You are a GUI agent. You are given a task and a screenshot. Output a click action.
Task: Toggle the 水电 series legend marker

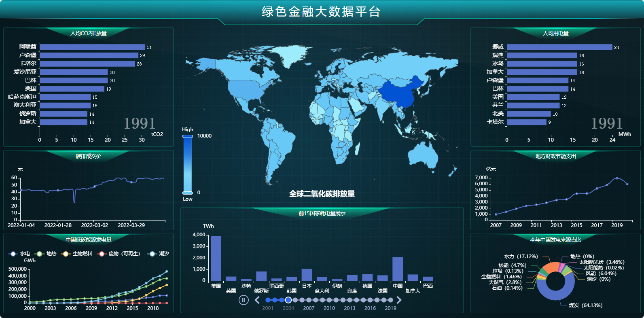(x=13, y=254)
